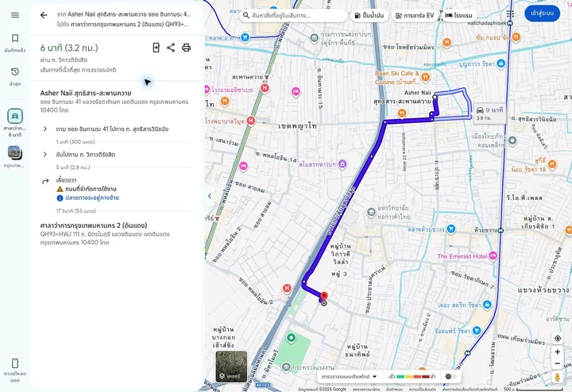This screenshot has width=572, height=392.
Task: Open the Huai Khwang market marker
Action: click(451, 229)
